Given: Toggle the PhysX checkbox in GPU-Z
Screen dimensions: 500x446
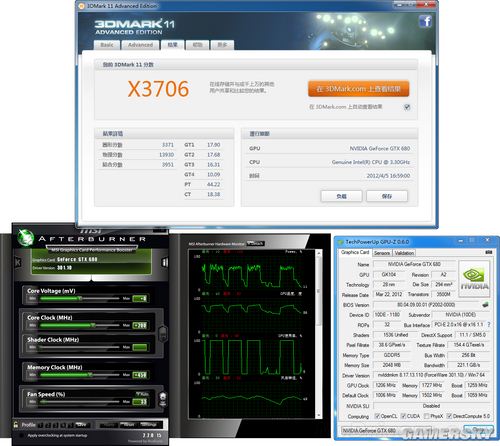Looking at the screenshot, I should click(x=426, y=416).
